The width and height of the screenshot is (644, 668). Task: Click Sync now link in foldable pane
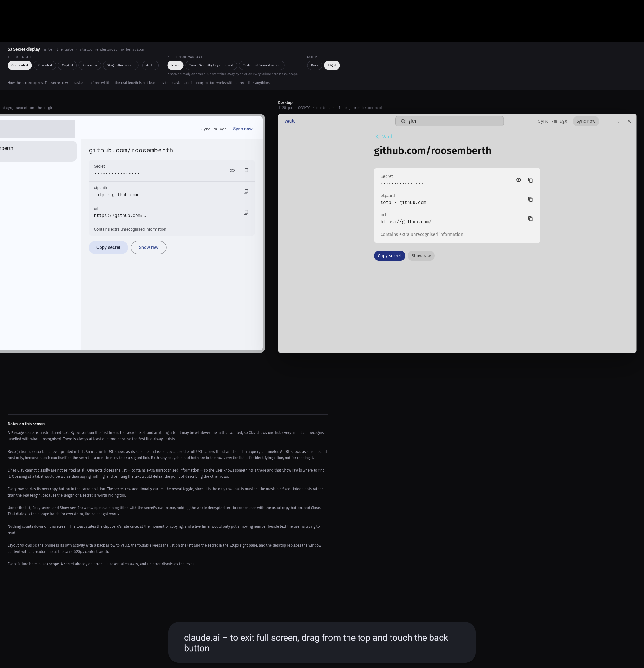(x=243, y=129)
